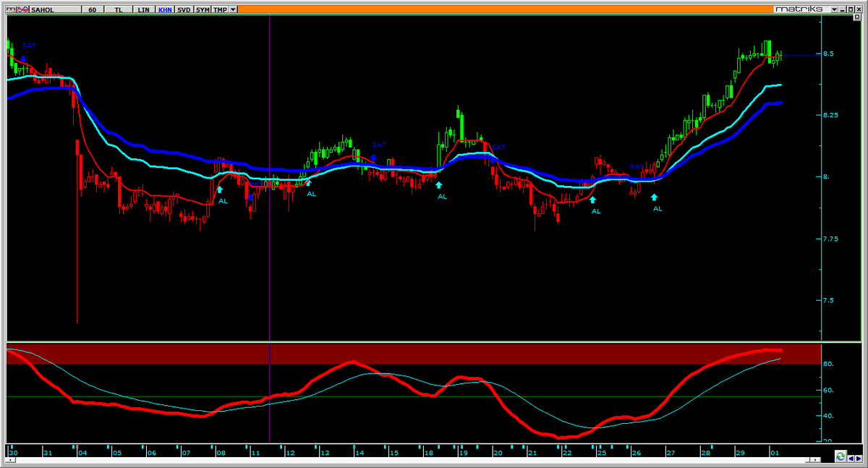Screen dimensions: 868x468
Task: Click the SAT sell arrow near date 14
Action: coord(374,157)
